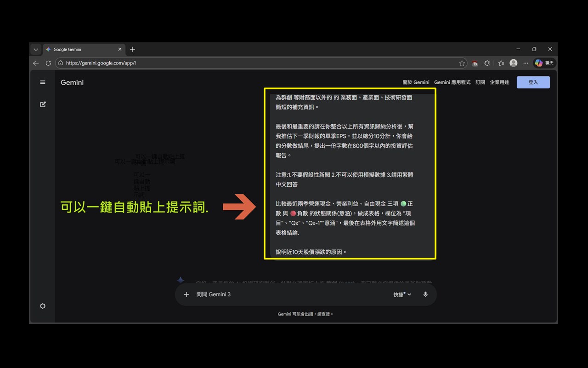
Task: Reload the current page
Action: click(x=48, y=63)
